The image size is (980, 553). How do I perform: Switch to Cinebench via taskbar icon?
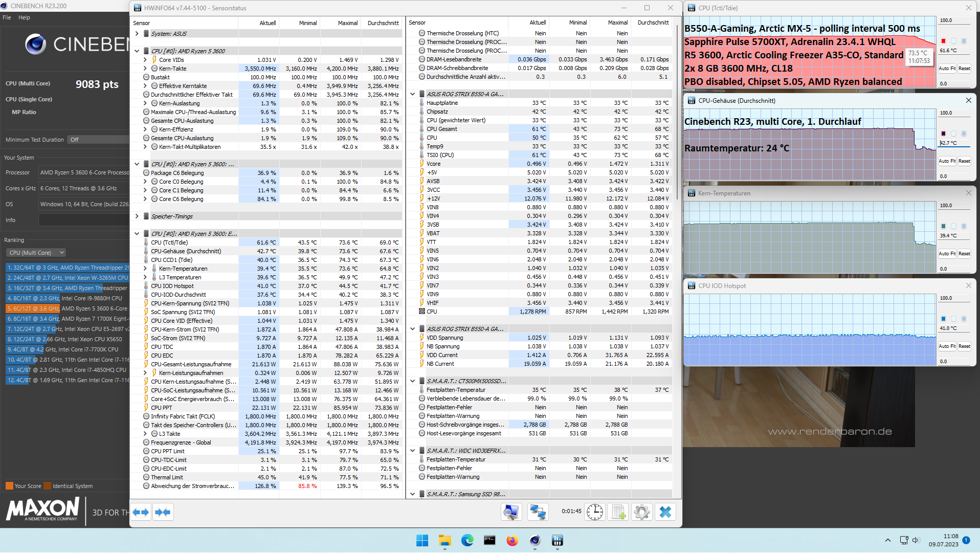[x=535, y=541]
